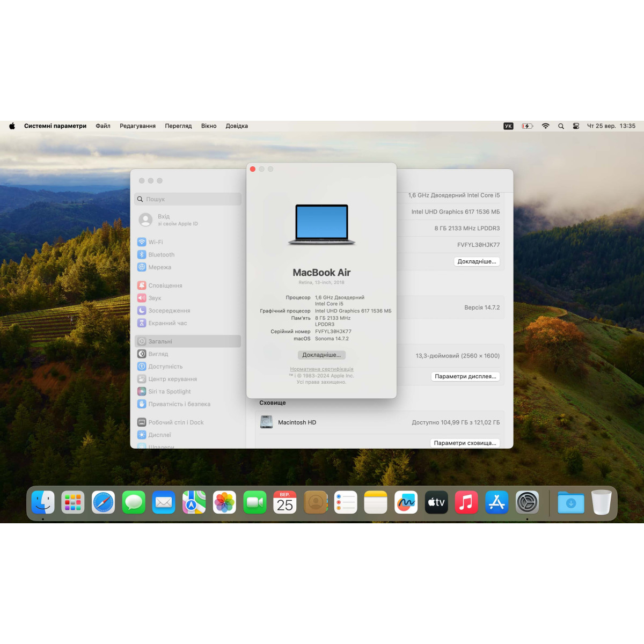Click the Версія 14.7.2 text
The height and width of the screenshot is (644, 644).
(482, 308)
